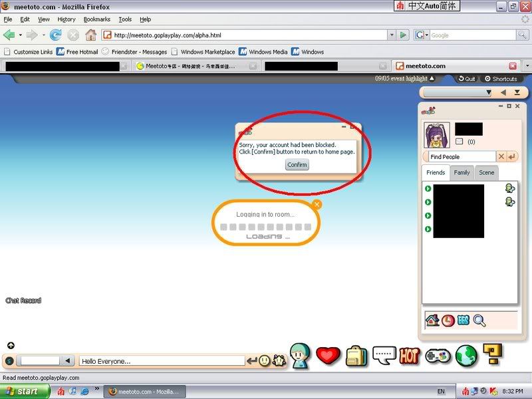Switch to the Family tab
This screenshot has width=532, height=399.
pyautogui.click(x=462, y=172)
